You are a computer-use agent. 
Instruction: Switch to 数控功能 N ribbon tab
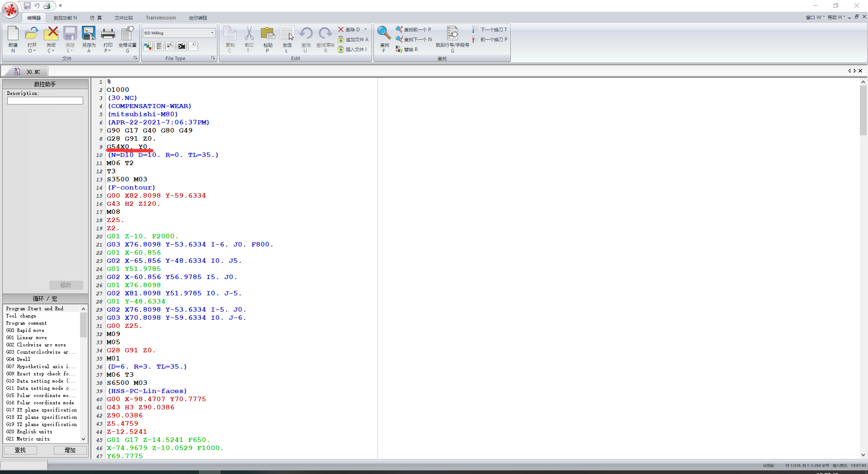[x=65, y=18]
